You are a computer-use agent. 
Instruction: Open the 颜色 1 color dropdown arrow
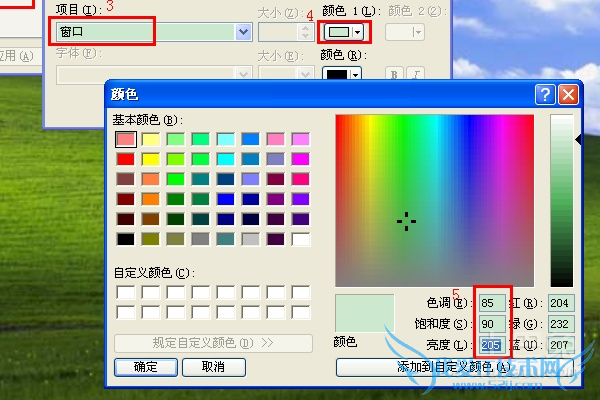(x=357, y=32)
